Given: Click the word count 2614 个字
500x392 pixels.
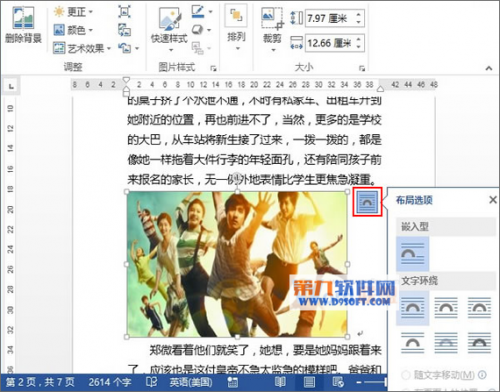Looking at the screenshot, I should (x=110, y=382).
